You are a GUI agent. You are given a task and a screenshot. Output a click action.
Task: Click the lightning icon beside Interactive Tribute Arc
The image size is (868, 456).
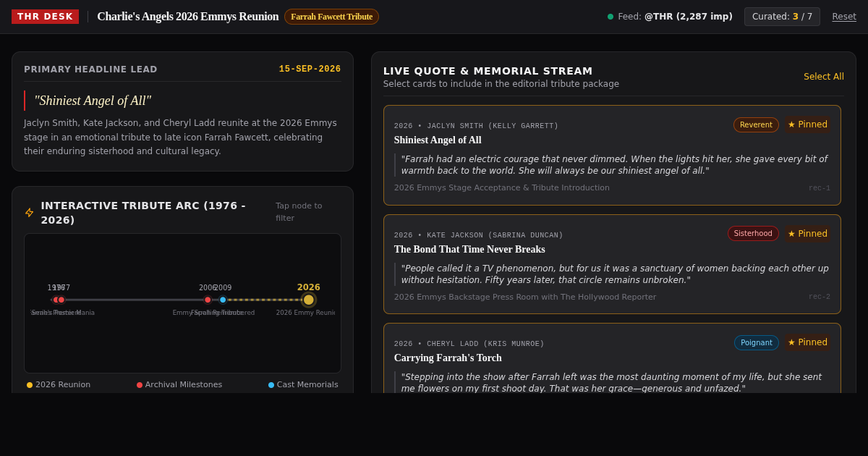point(30,212)
